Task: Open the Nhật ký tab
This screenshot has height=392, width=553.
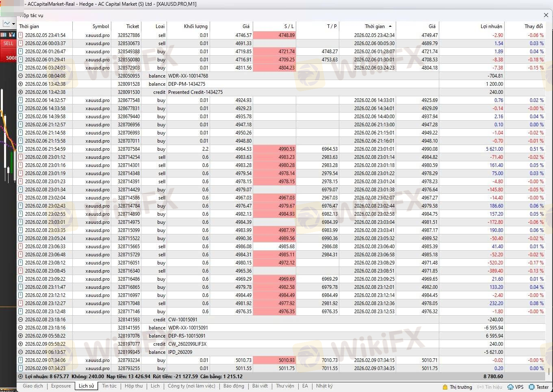Action: (324, 386)
